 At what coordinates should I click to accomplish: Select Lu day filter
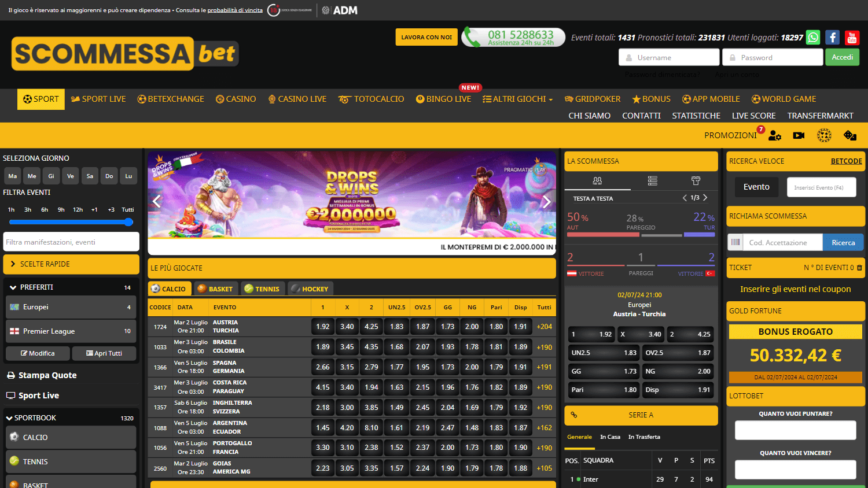click(128, 176)
